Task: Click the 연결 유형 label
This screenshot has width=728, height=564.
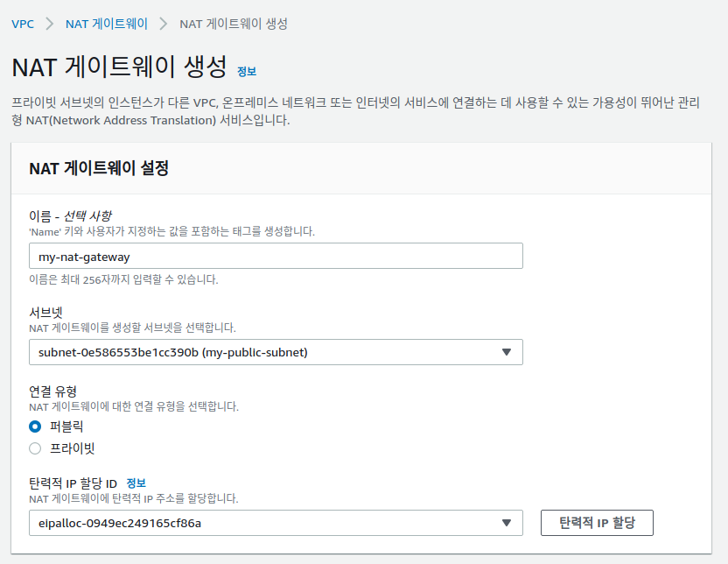Action: point(52,391)
